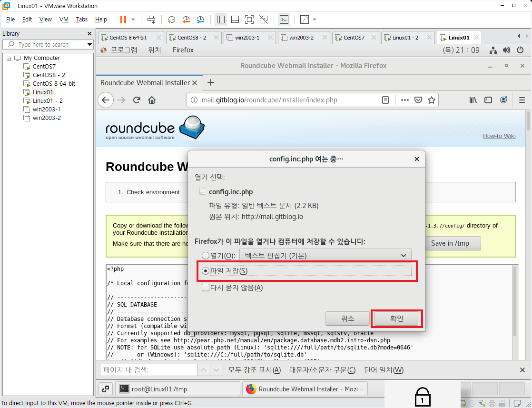Viewport: 532px width, 408px height.
Task: Click the 페이지 내 검색 find field
Action: click(148, 370)
